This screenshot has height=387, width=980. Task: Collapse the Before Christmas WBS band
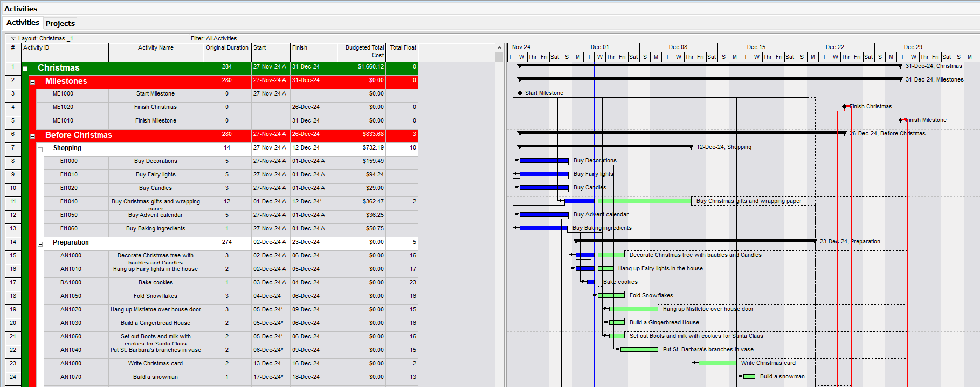click(x=33, y=136)
